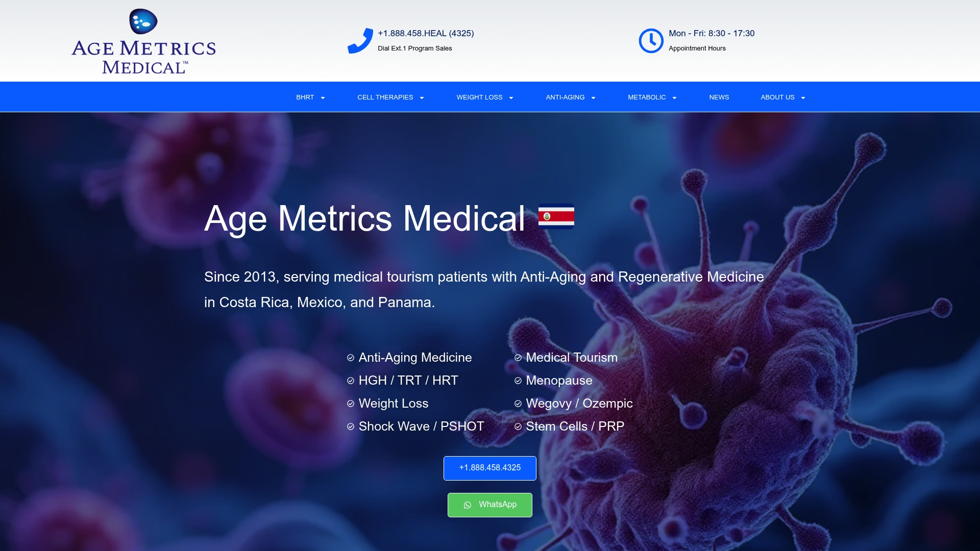Click checkmark icon beside Stem Cells / PRP
This screenshot has height=551, width=980.
(518, 427)
